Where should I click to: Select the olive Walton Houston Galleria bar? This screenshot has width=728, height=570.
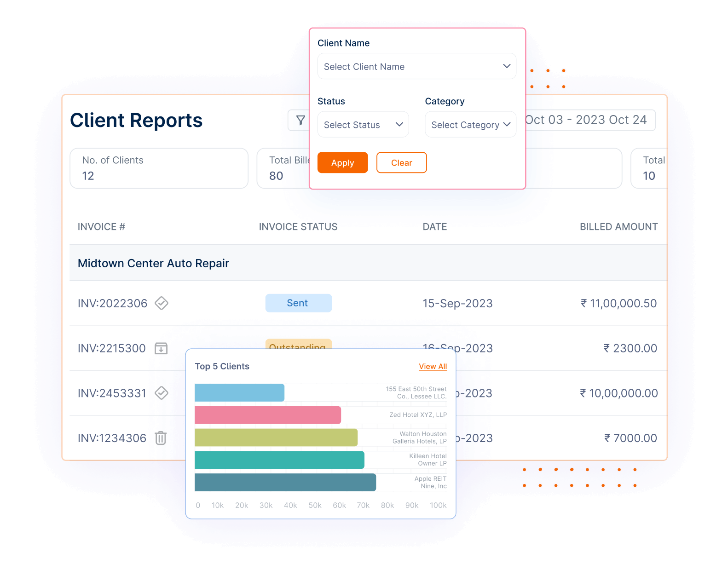pyautogui.click(x=276, y=438)
